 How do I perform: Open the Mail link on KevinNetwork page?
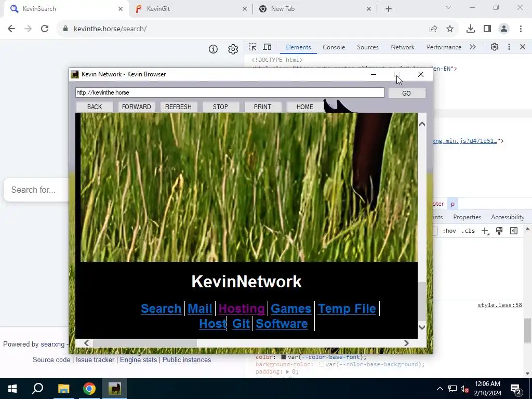coord(200,309)
